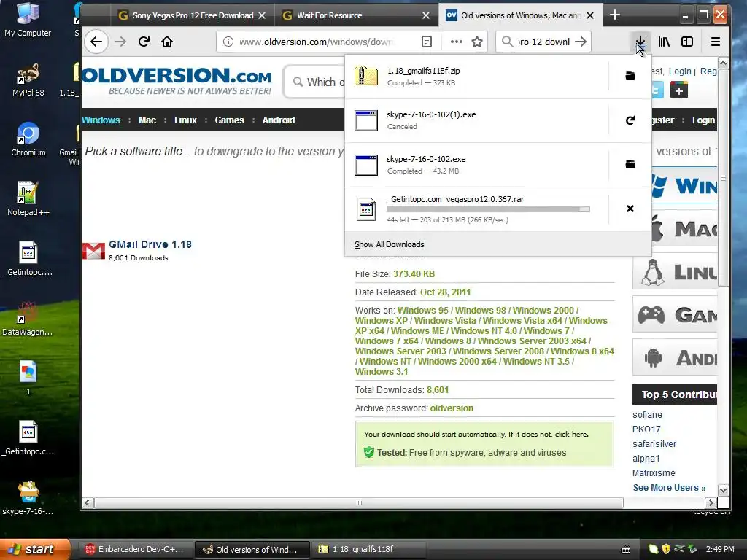Image resolution: width=747 pixels, height=560 pixels.
Task: Click the OldVersion.com logo
Action: (x=177, y=81)
